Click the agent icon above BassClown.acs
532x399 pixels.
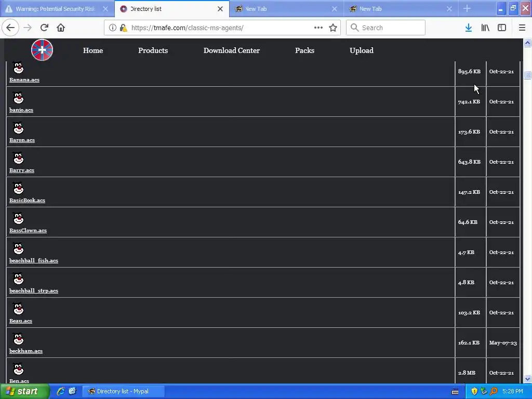18,218
